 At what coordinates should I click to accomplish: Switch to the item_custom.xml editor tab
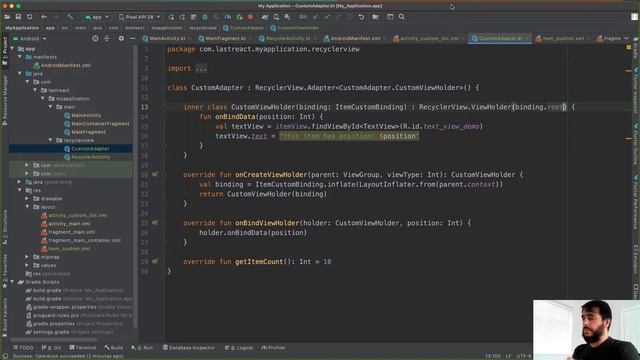(563, 38)
